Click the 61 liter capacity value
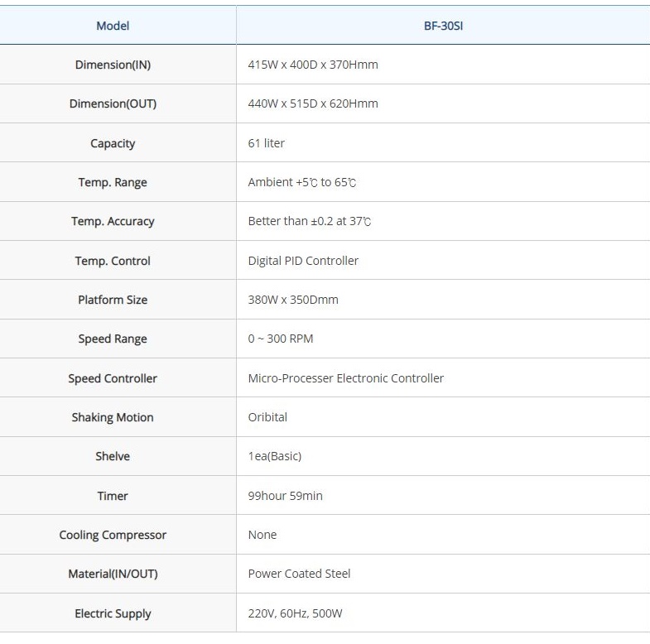Image resolution: width=650 pixels, height=644 pixels. 267,143
